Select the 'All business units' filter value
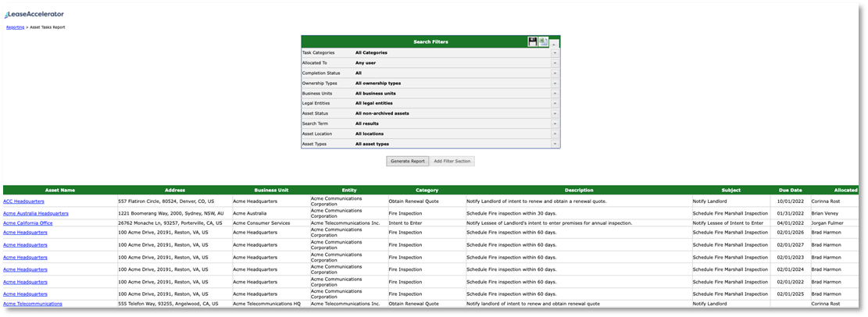Image resolution: width=868 pixels, height=317 pixels. coord(375,93)
